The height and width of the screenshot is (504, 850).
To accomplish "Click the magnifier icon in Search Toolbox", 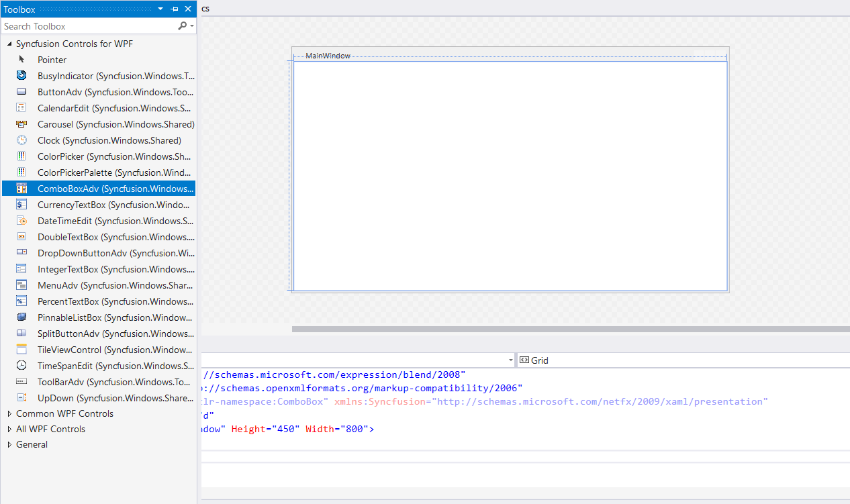I will coord(182,26).
